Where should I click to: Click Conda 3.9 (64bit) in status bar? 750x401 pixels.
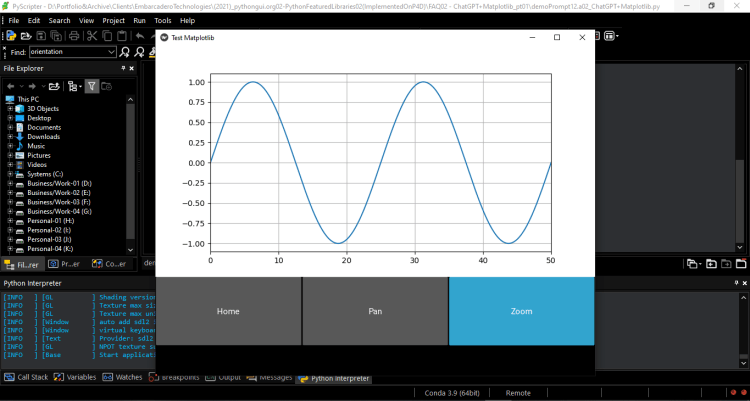tap(452, 393)
